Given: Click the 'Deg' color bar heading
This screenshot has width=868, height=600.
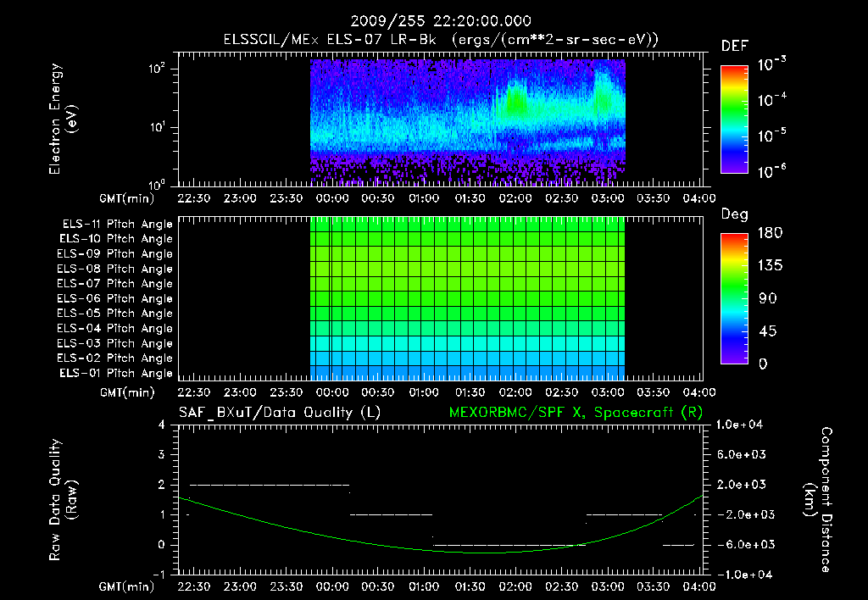Looking at the screenshot, I should coord(734,214).
